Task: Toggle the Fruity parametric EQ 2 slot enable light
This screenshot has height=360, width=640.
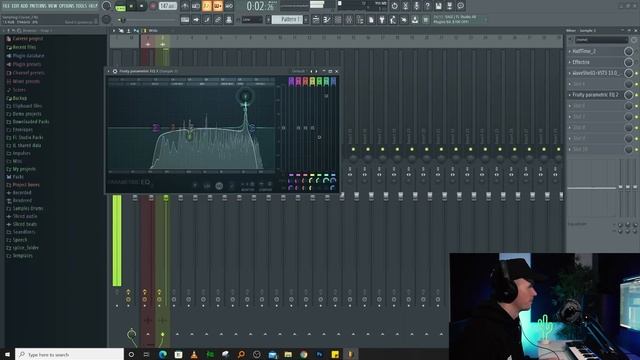Action: coord(637,95)
